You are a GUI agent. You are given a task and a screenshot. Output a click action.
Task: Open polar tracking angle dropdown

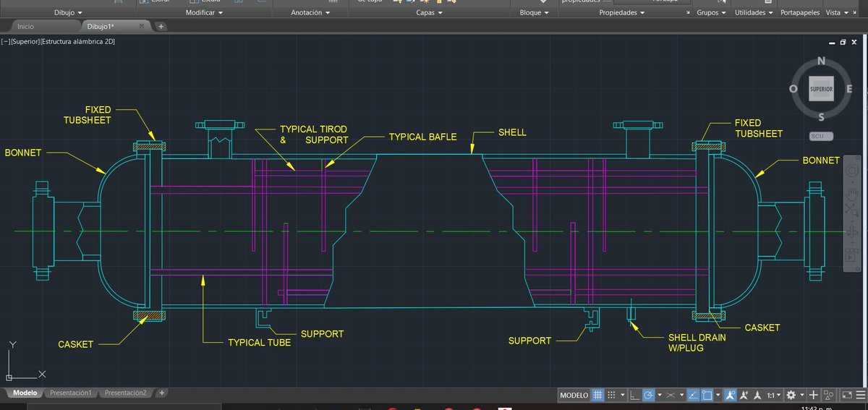(x=660, y=396)
